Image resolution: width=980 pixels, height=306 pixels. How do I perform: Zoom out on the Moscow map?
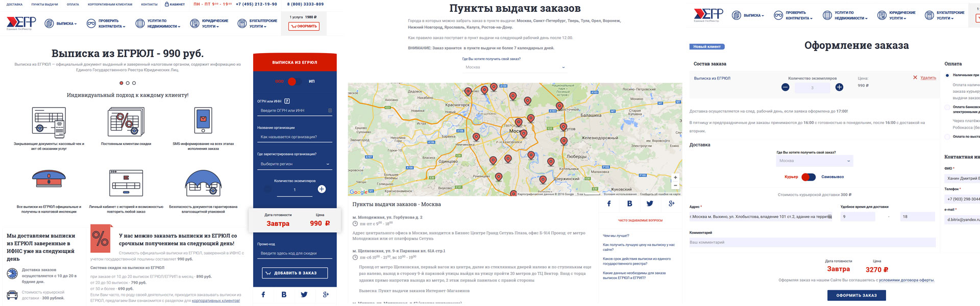coord(675,186)
